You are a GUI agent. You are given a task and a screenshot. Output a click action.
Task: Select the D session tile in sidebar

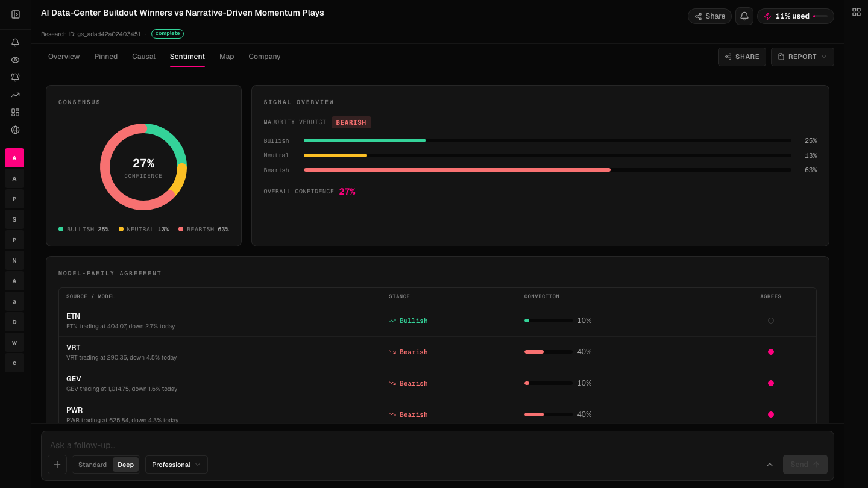(14, 322)
